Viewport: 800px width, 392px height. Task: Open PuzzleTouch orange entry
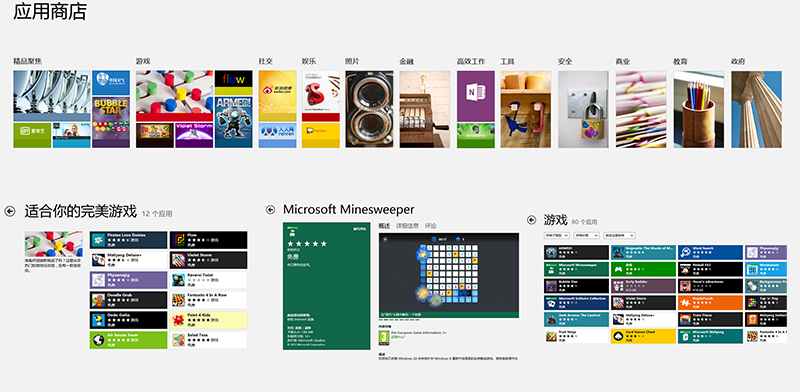click(x=710, y=303)
